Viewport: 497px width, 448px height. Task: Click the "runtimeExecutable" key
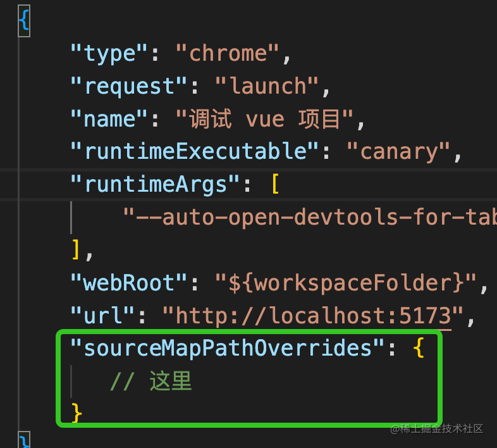(x=195, y=151)
